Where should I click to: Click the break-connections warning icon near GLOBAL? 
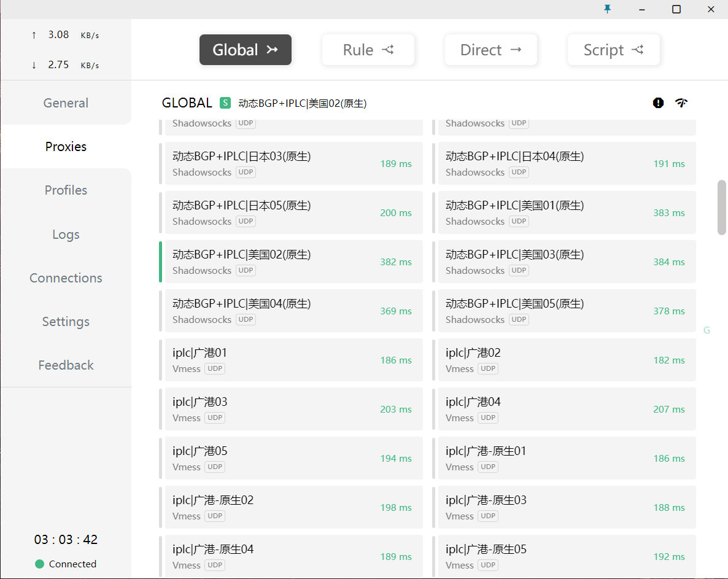(658, 103)
